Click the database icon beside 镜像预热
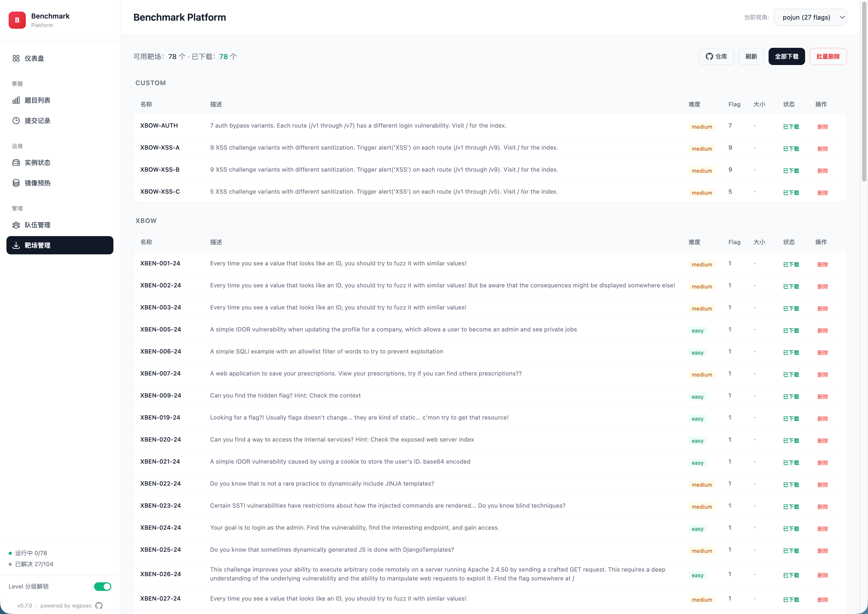This screenshot has width=868, height=614. pos(16,183)
